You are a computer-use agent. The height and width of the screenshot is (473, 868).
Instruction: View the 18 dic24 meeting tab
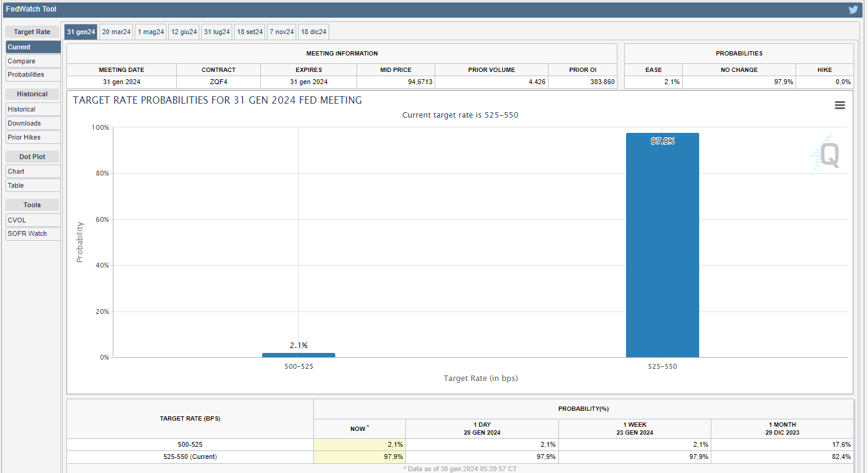click(x=314, y=32)
